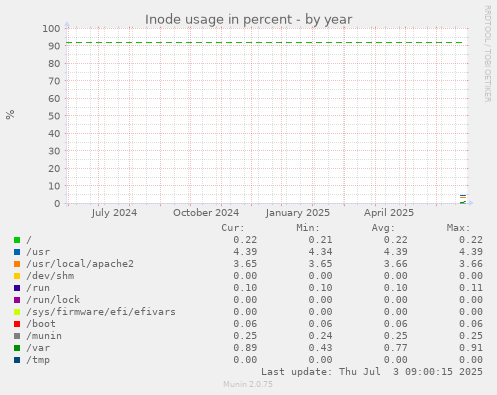Click the % y-axis unit label
Screen dimensions: 497x395
point(10,114)
